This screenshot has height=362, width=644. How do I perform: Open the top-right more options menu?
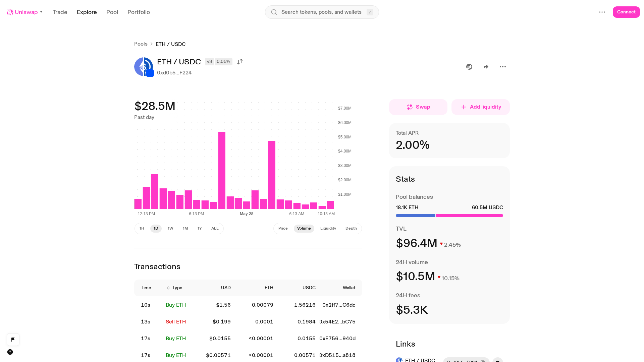click(x=602, y=12)
